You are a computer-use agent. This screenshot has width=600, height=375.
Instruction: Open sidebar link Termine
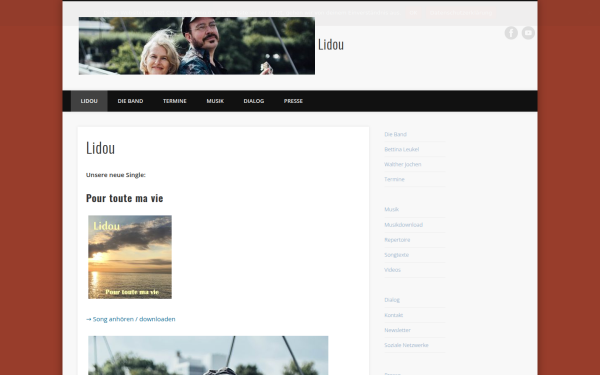[394, 179]
